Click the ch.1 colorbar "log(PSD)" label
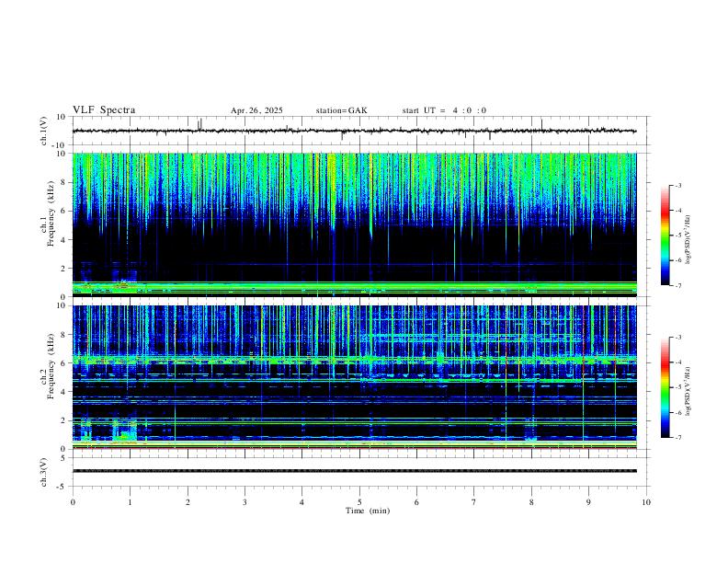Screen dimensions: 728x563 point(688,240)
